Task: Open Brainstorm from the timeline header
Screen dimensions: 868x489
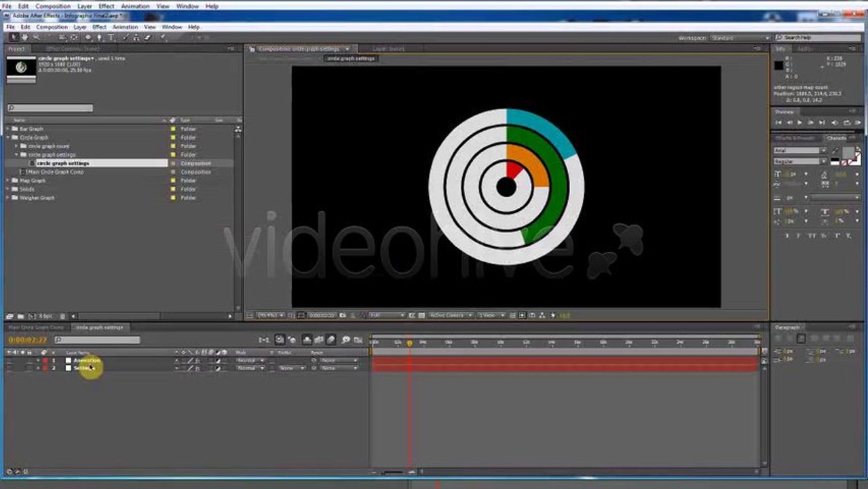Action: click(x=345, y=340)
